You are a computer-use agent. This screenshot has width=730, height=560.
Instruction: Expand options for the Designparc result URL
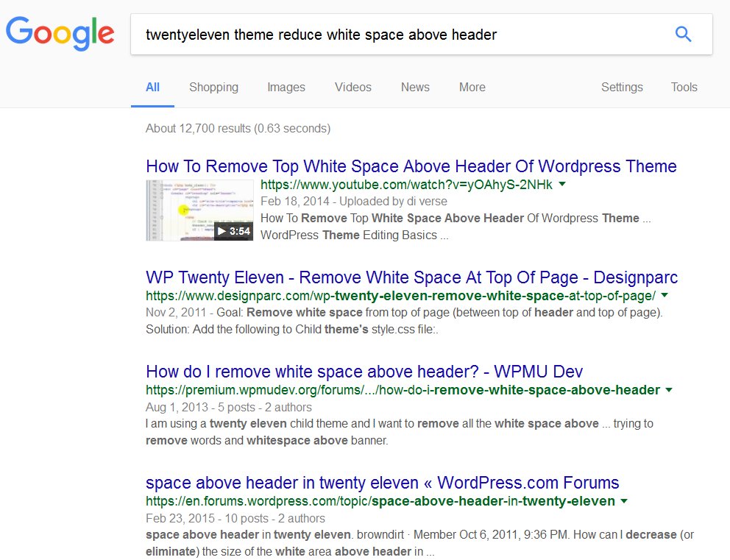[x=664, y=294]
